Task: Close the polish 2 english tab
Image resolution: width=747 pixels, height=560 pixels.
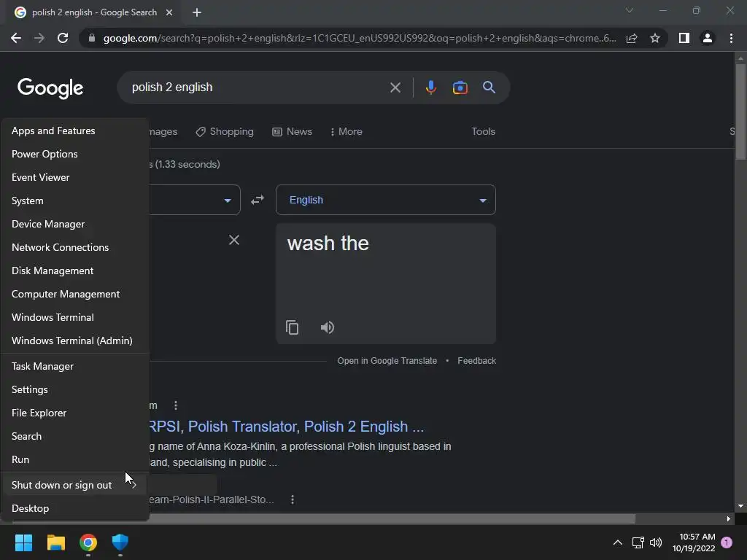Action: click(169, 12)
